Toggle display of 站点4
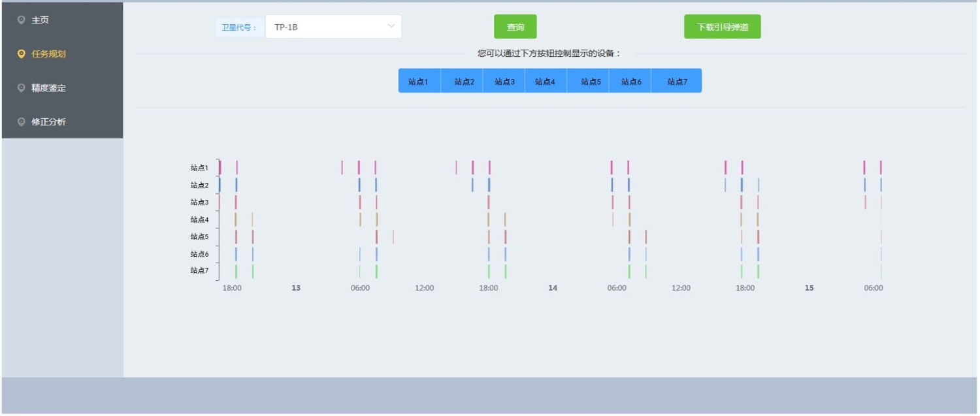This screenshot has width=980, height=416. coord(545,82)
